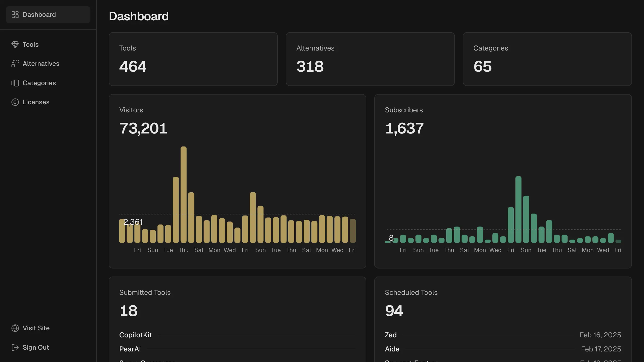644x362 pixels.
Task: Select the Categories menu item
Action: (39, 83)
